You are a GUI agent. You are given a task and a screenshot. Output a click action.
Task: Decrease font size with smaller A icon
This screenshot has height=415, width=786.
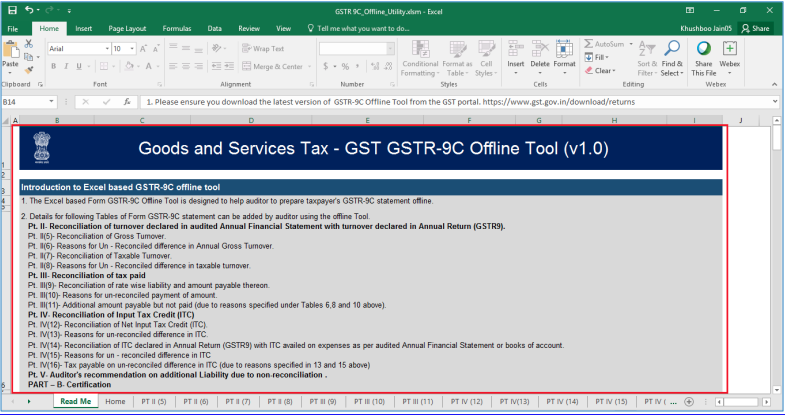tap(156, 49)
